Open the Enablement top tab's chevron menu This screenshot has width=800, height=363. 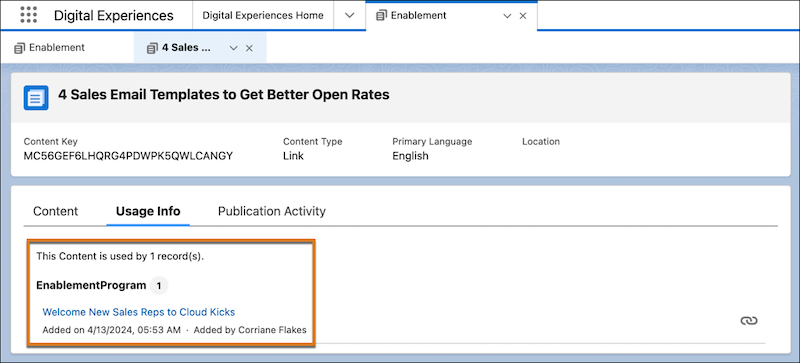point(507,16)
